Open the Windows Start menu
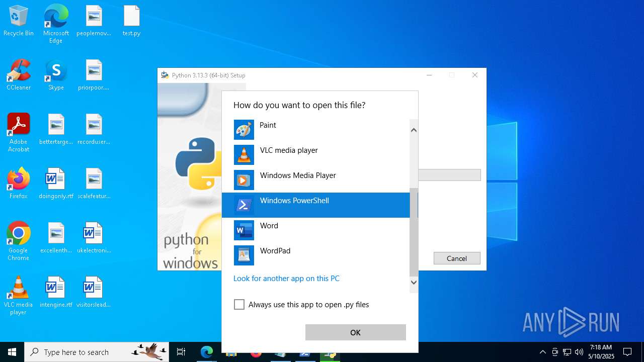This screenshot has height=362, width=644. (x=12, y=352)
